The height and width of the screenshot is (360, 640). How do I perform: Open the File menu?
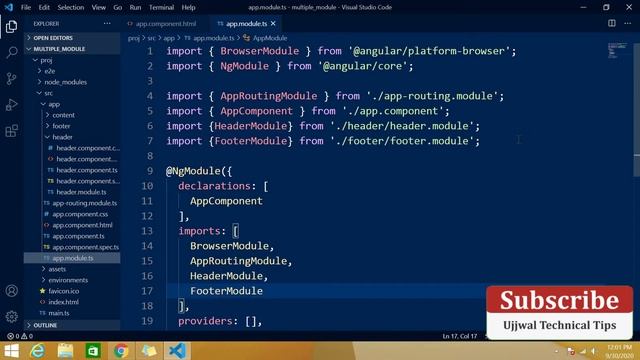26,7
